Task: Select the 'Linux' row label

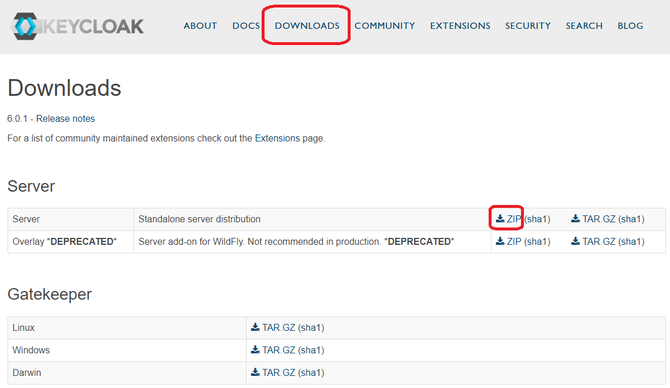Action: [24, 327]
